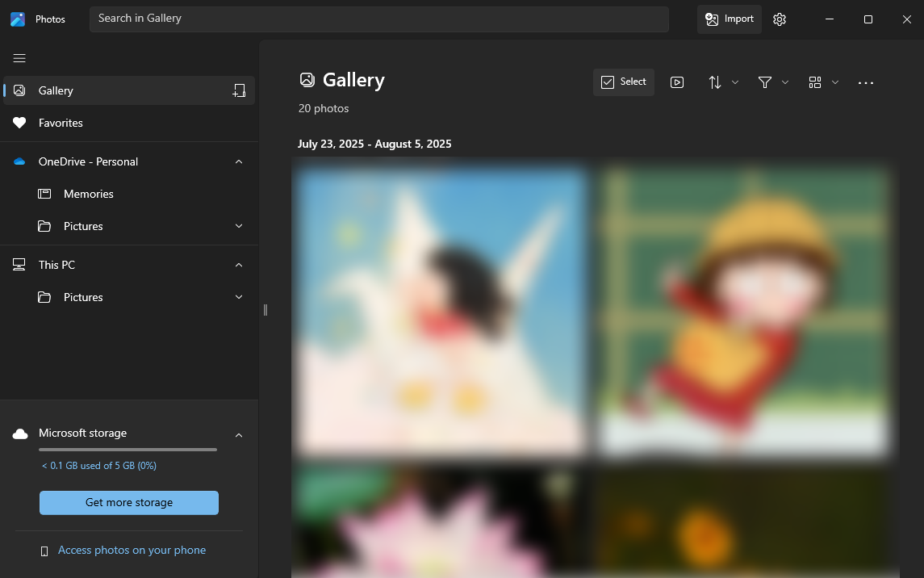Viewport: 924px width, 578px height.
Task: Open the See more (...) menu
Action: (866, 82)
